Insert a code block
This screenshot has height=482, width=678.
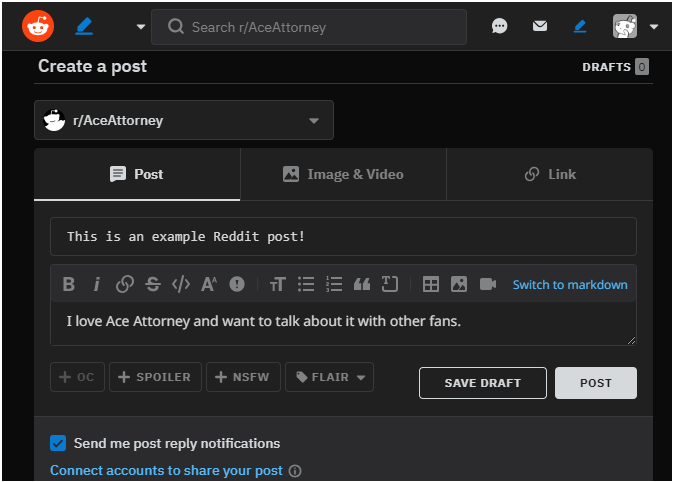(x=390, y=284)
